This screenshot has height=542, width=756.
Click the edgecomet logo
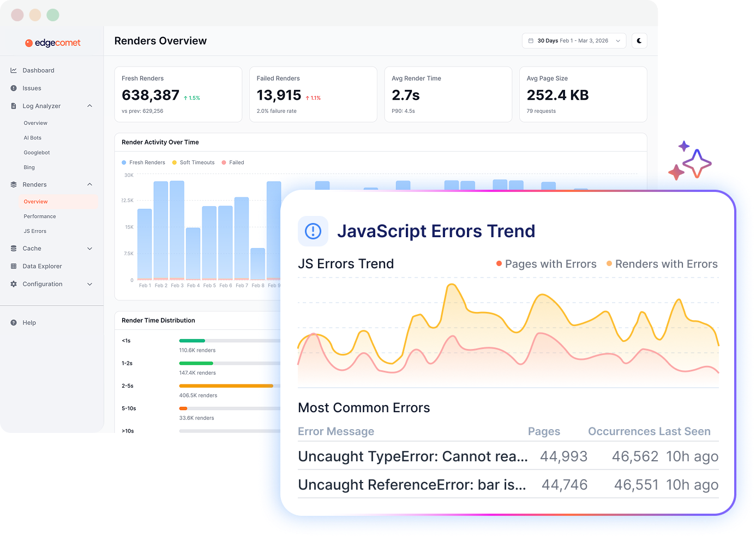point(53,43)
